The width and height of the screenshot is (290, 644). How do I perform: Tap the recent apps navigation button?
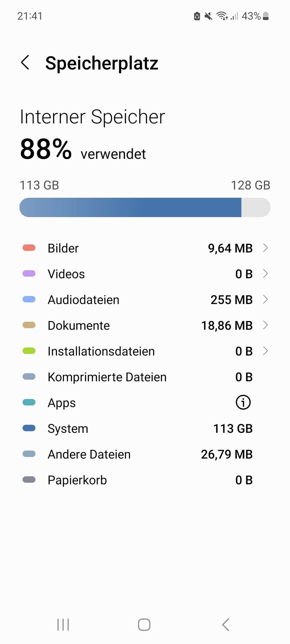click(63, 625)
